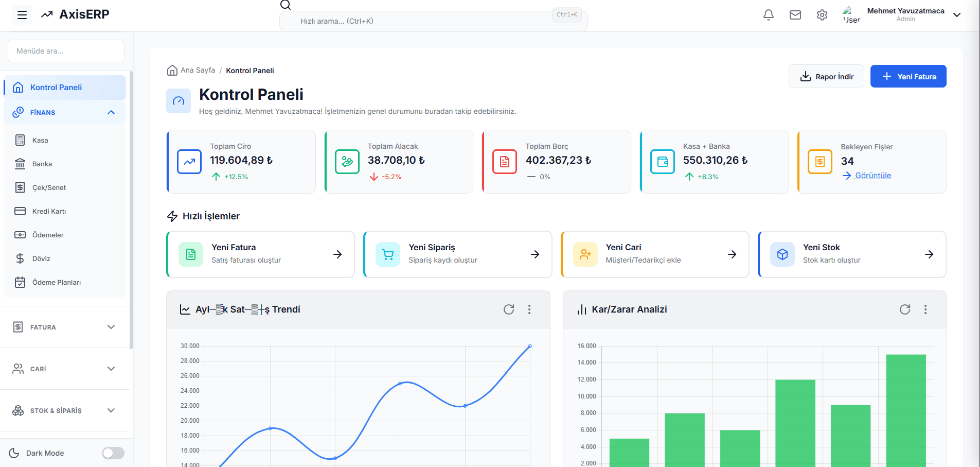Click the Çek/Senet sidebar icon
980x467 pixels.
click(x=20, y=187)
